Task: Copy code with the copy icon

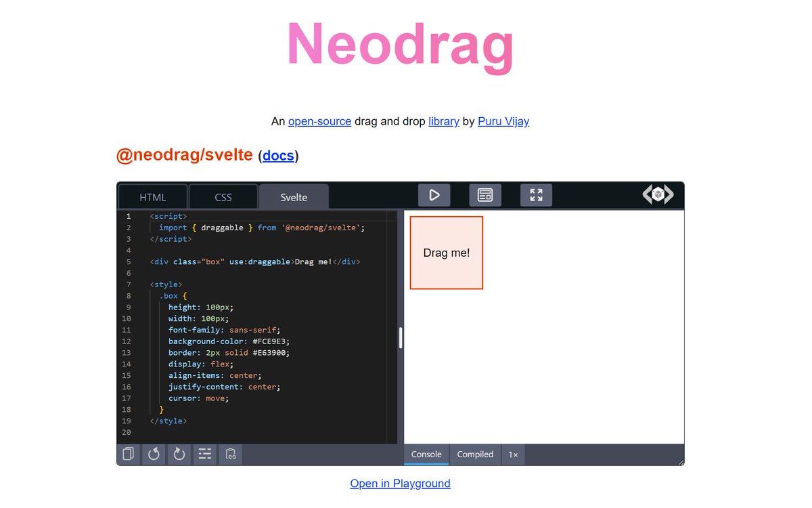Action: pos(128,454)
